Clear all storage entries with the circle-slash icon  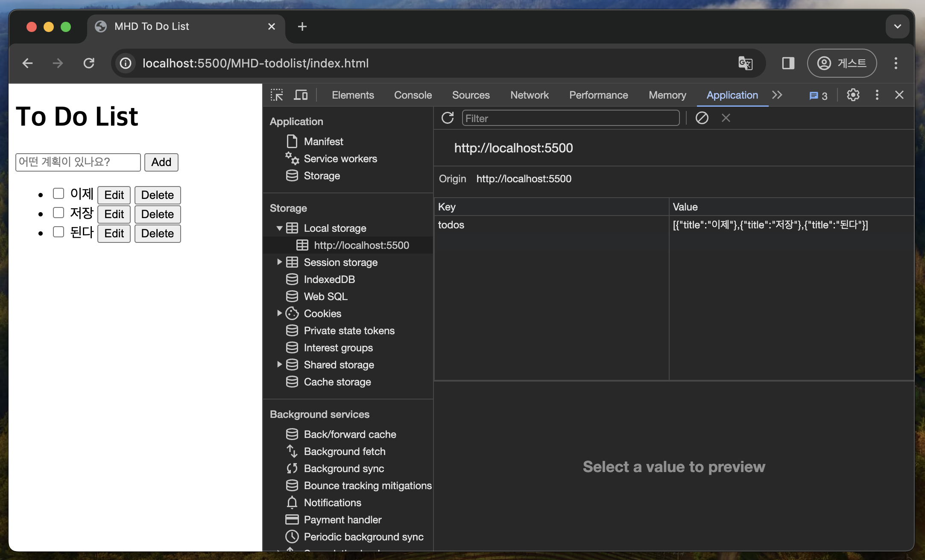point(702,118)
